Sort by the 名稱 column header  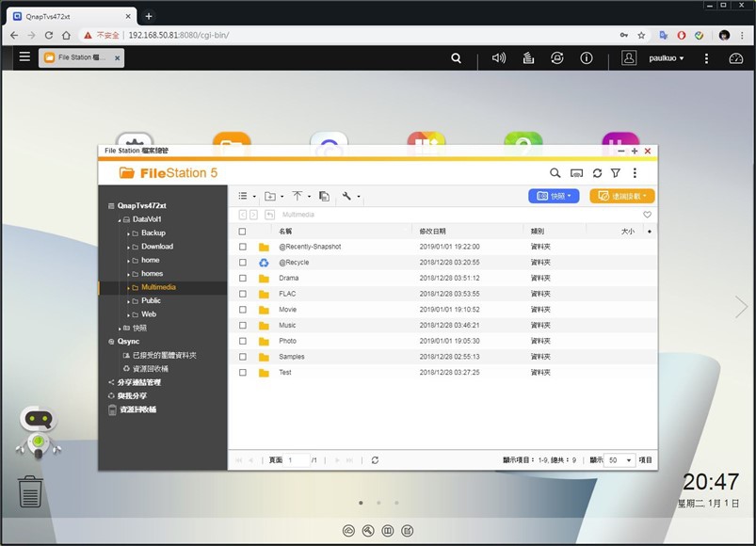point(285,232)
